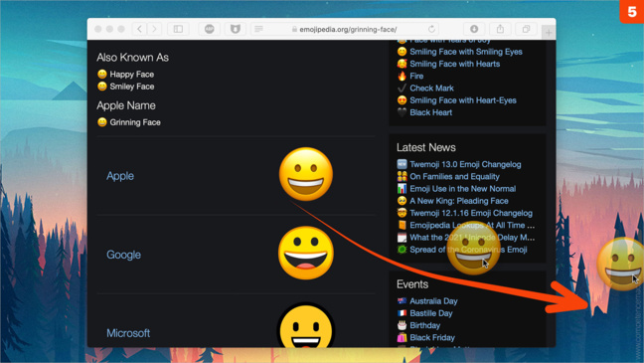Click the Latest News heading
This screenshot has height=363, width=644.
coord(426,147)
